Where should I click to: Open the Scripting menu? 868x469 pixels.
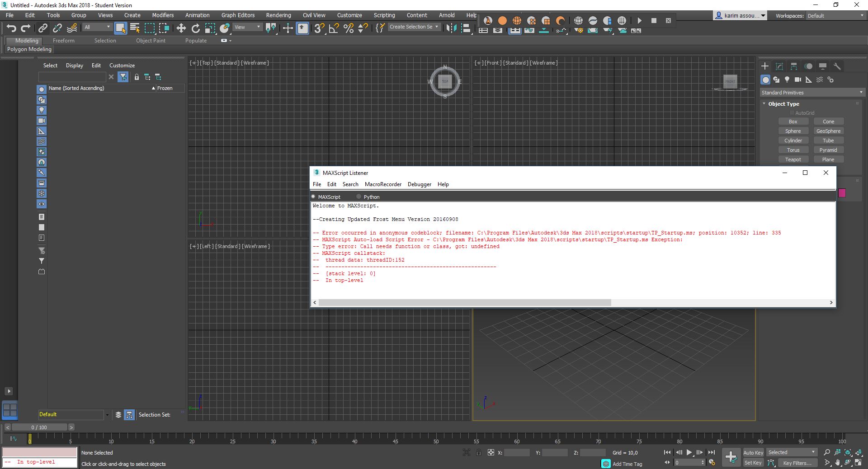click(384, 15)
